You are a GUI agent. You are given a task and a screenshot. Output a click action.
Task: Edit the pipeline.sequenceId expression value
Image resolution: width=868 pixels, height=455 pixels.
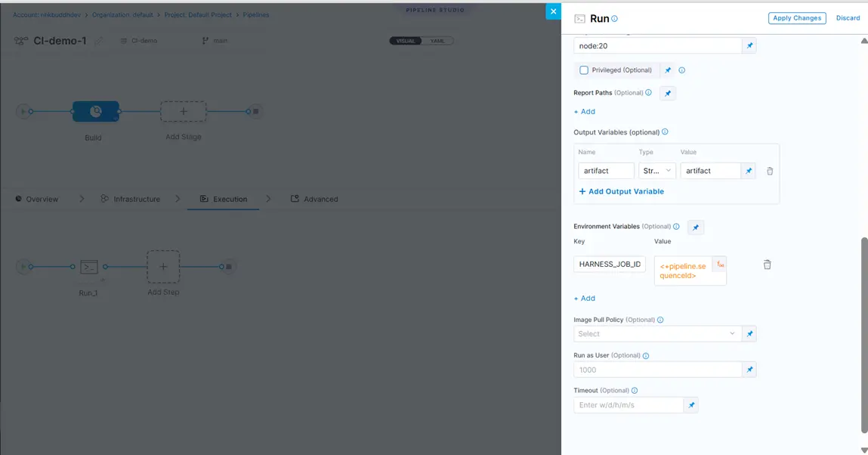(x=684, y=271)
